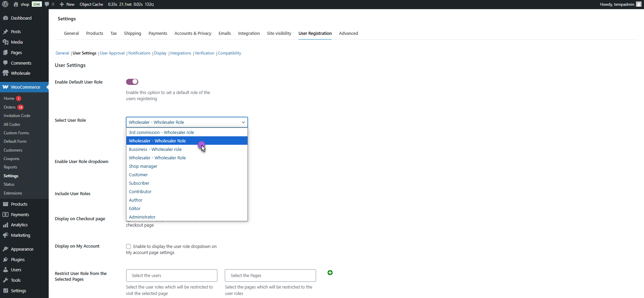Image resolution: width=644 pixels, height=298 pixels.
Task: Toggle Enable Default User Role switch
Action: click(x=132, y=82)
